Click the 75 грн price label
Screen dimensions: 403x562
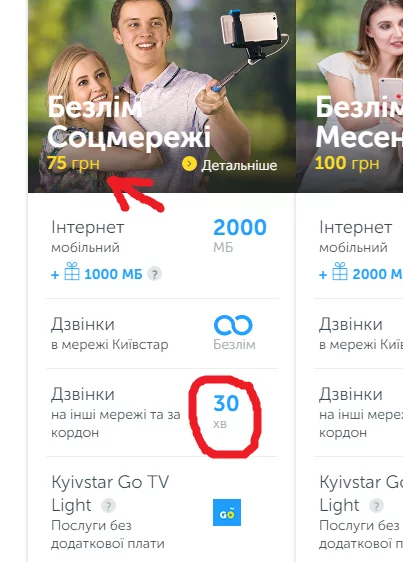73,163
